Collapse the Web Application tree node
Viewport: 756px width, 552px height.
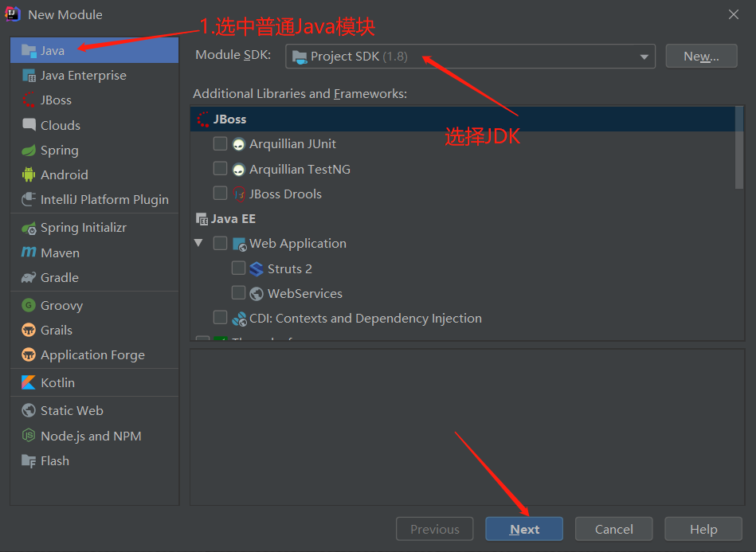pyautogui.click(x=198, y=243)
